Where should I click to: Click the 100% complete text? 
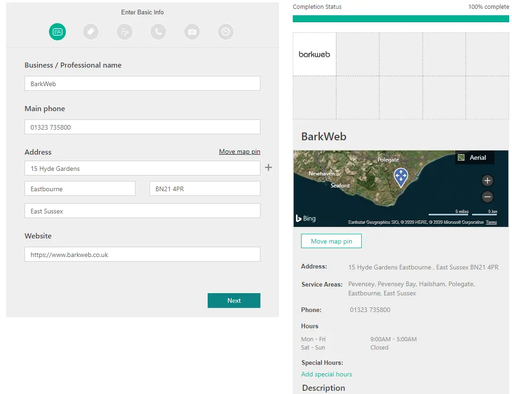[489, 7]
